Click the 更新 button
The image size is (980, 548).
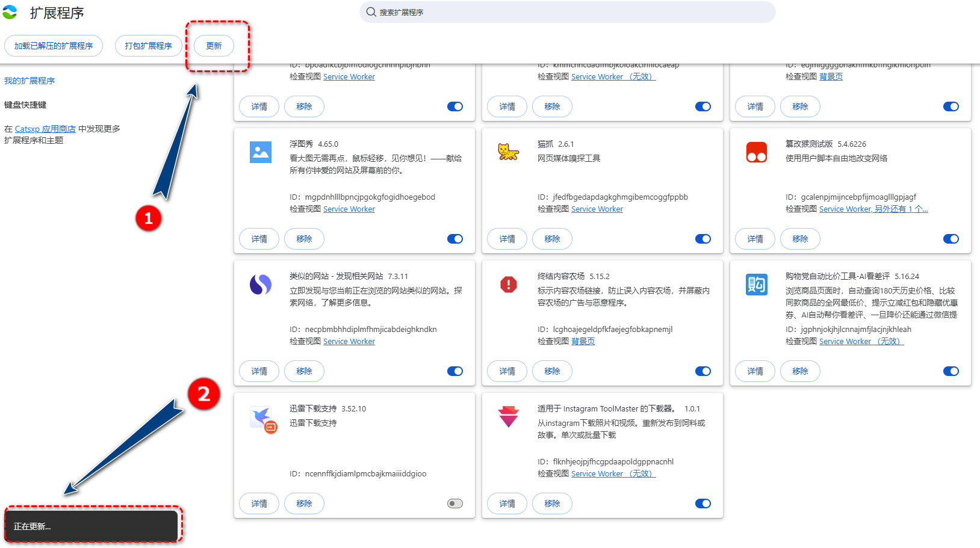click(x=214, y=46)
